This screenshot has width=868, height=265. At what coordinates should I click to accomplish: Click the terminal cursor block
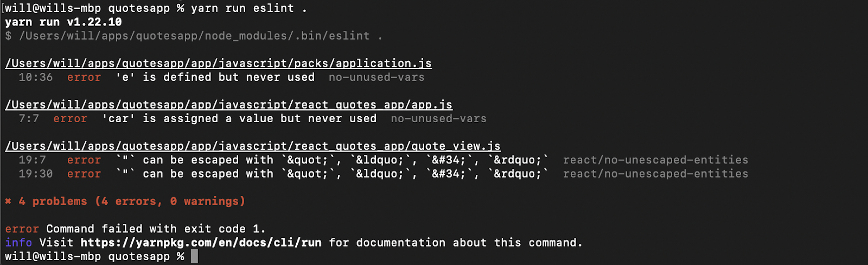click(x=194, y=256)
